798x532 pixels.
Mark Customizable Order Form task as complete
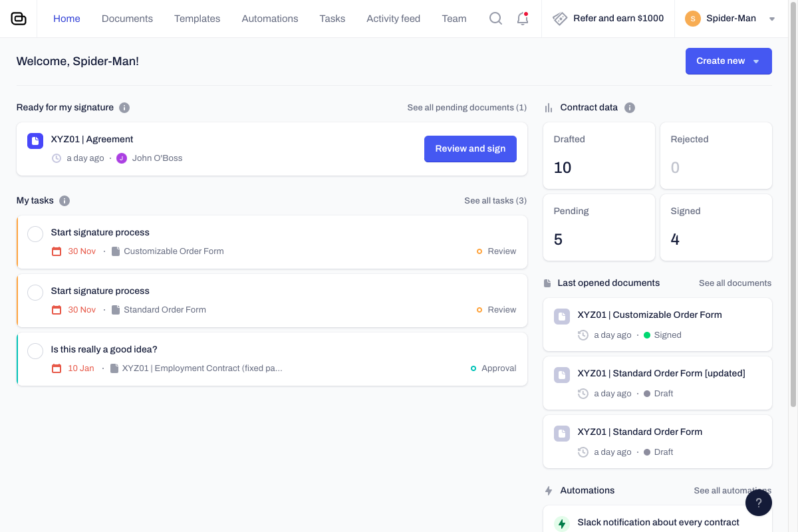tap(35, 234)
